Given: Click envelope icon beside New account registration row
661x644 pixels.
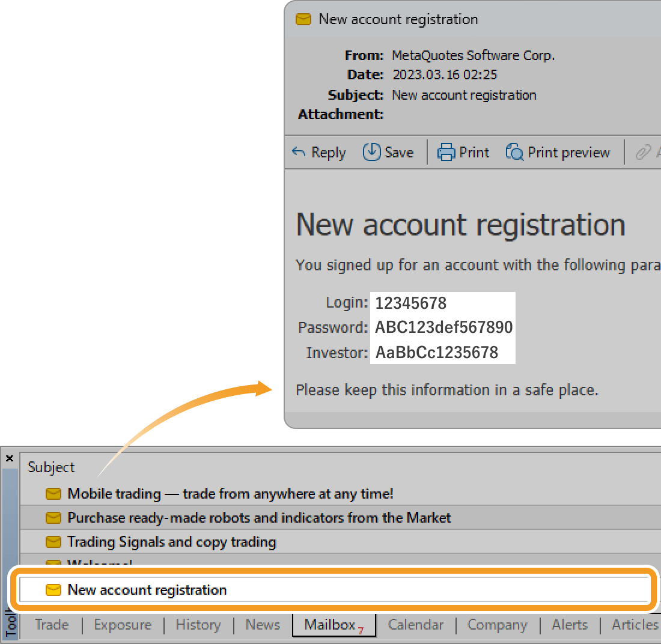Looking at the screenshot, I should [x=53, y=589].
